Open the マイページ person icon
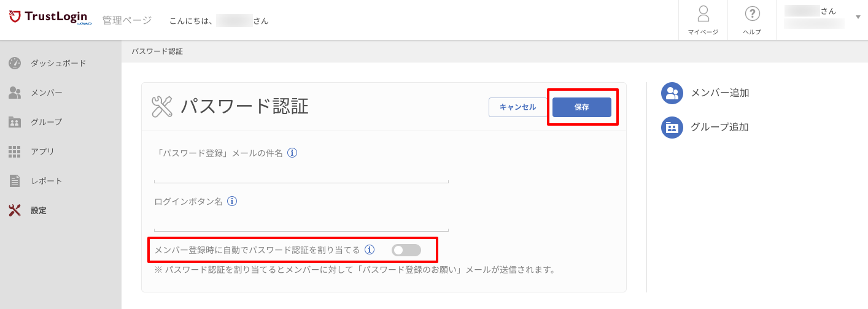Image resolution: width=868 pixels, height=309 pixels. pos(703,13)
